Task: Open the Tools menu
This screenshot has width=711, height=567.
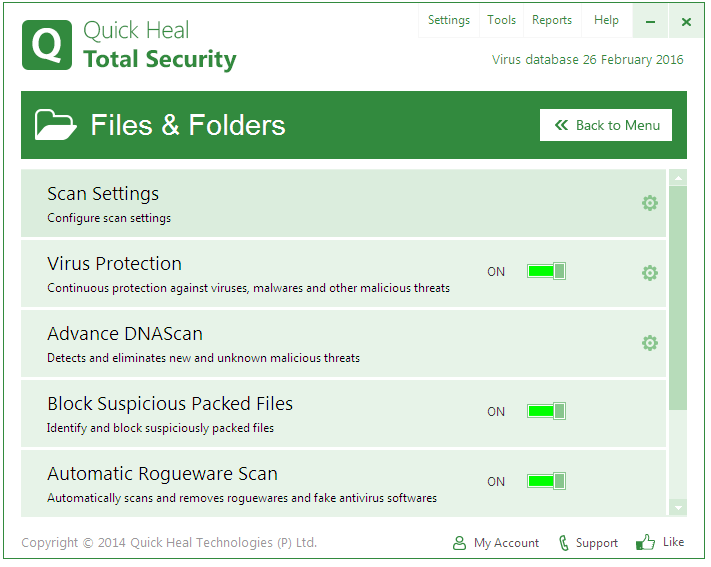Action: tap(502, 20)
